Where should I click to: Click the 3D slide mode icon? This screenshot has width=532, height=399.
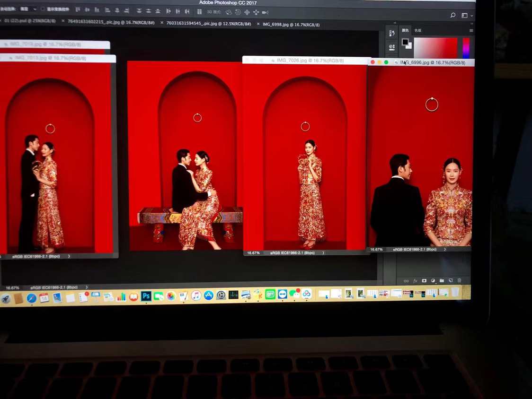(x=256, y=13)
